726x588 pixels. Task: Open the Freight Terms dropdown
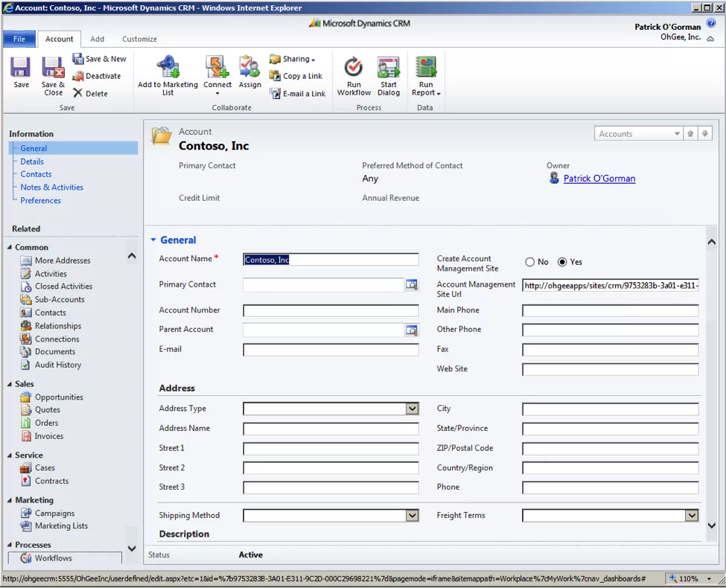point(692,515)
